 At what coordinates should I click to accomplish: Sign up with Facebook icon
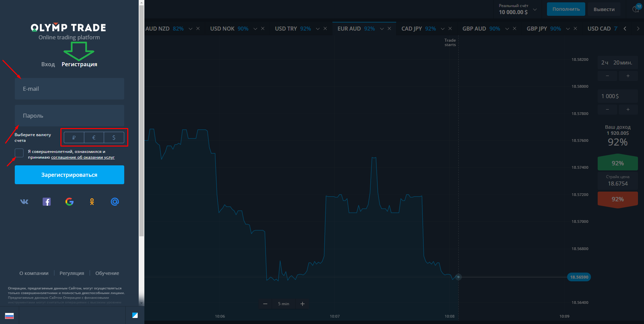(47, 202)
